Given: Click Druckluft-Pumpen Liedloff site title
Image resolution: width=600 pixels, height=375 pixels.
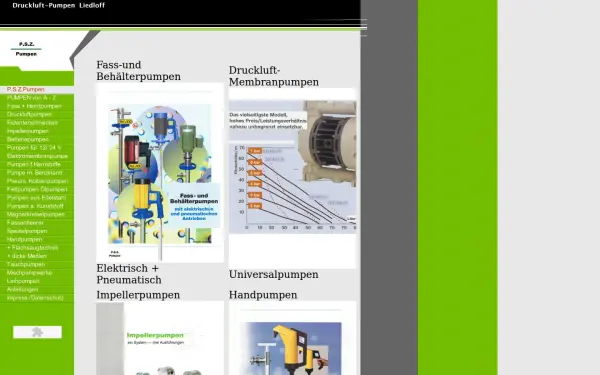Looking at the screenshot, I should coord(59,5).
